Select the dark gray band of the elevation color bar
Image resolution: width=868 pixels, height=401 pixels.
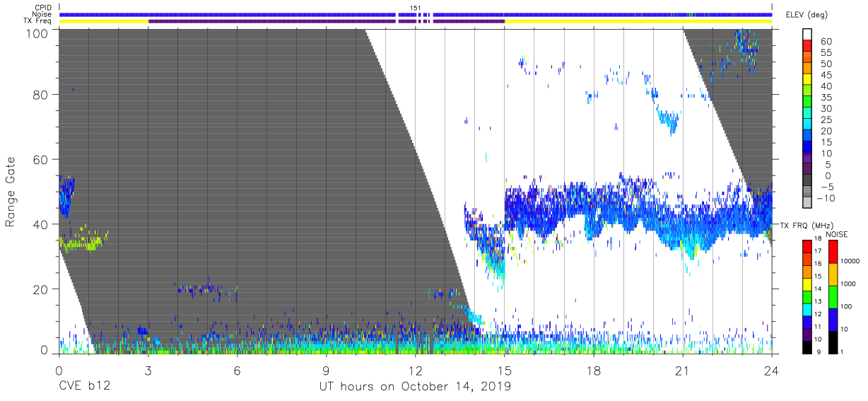[807, 181]
